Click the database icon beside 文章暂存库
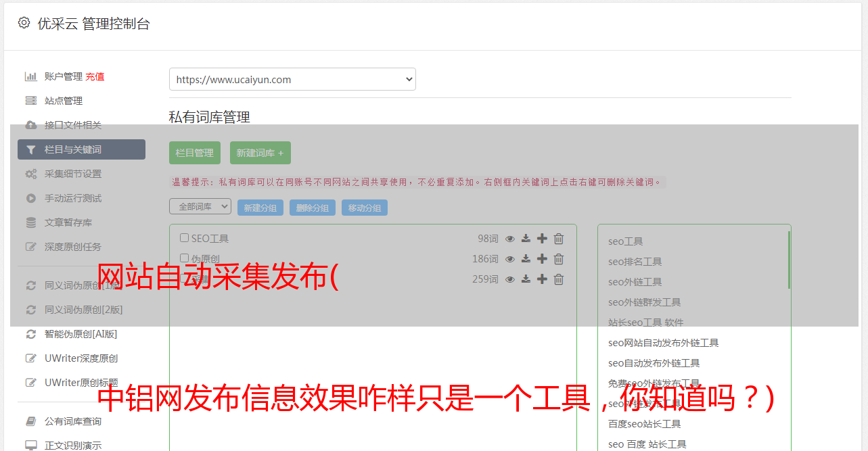The width and height of the screenshot is (868, 451). 30,222
